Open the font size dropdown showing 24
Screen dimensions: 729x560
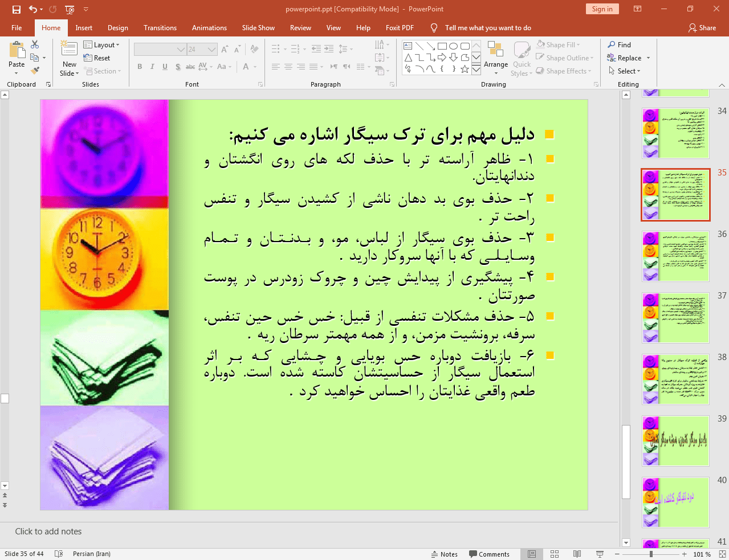tap(212, 50)
